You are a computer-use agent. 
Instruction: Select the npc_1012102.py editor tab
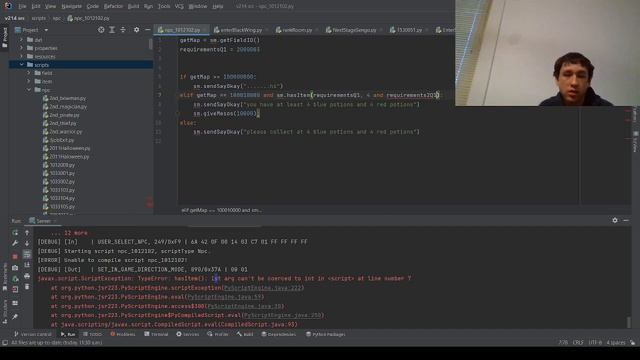182,30
